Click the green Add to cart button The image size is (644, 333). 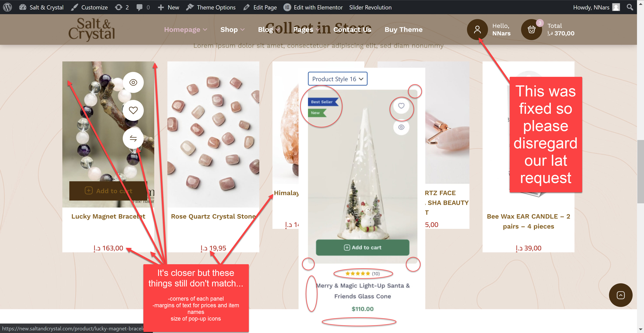pos(362,247)
